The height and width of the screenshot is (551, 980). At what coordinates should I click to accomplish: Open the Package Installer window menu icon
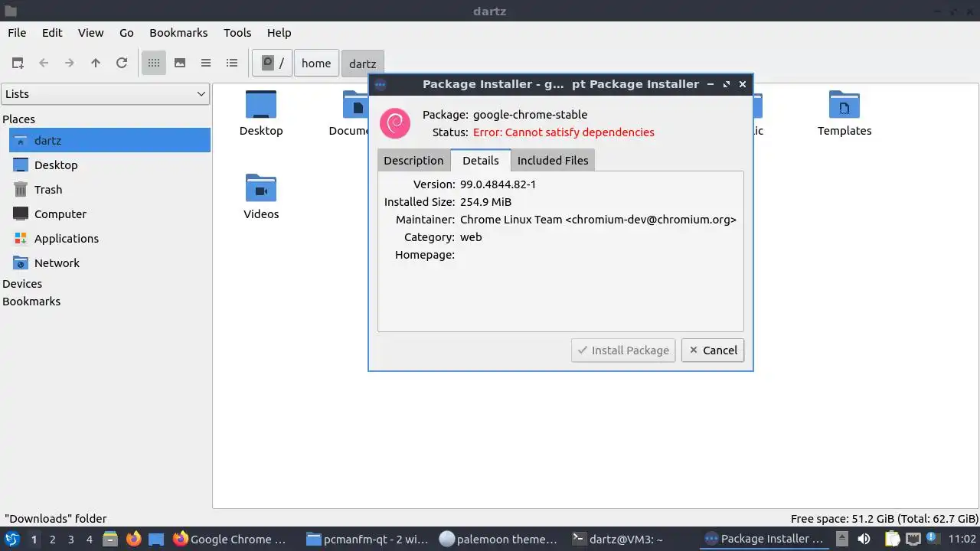click(381, 84)
